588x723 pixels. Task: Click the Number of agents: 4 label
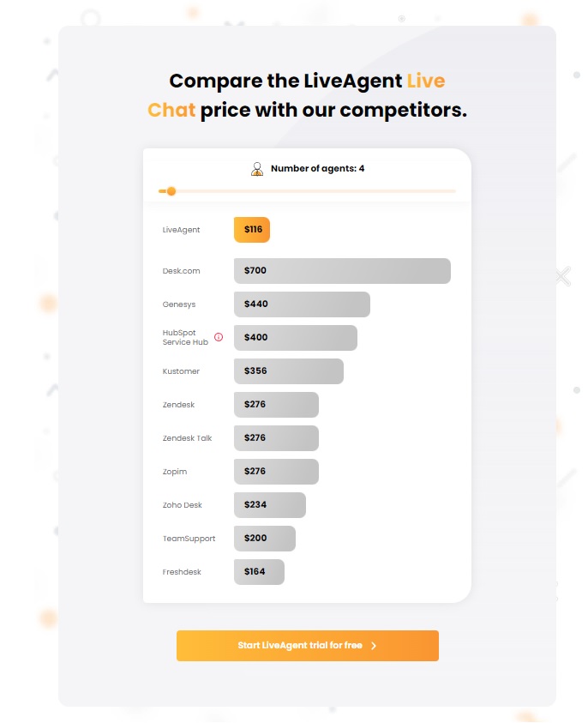315,168
